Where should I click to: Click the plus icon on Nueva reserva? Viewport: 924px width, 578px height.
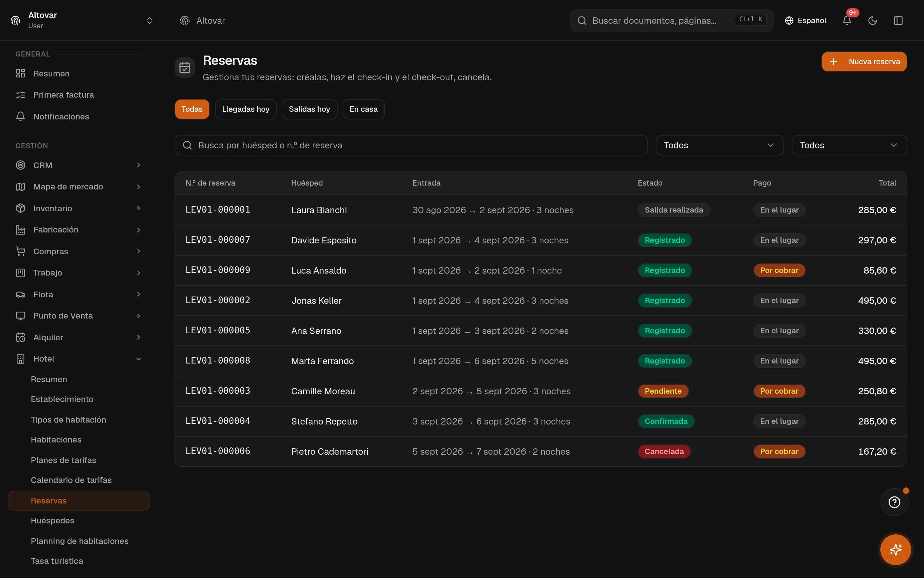[x=834, y=62]
